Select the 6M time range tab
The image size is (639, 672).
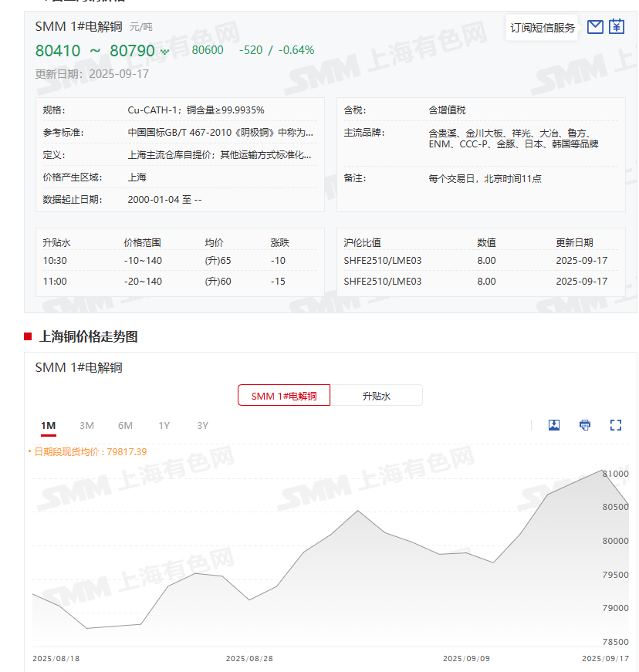[x=125, y=426]
